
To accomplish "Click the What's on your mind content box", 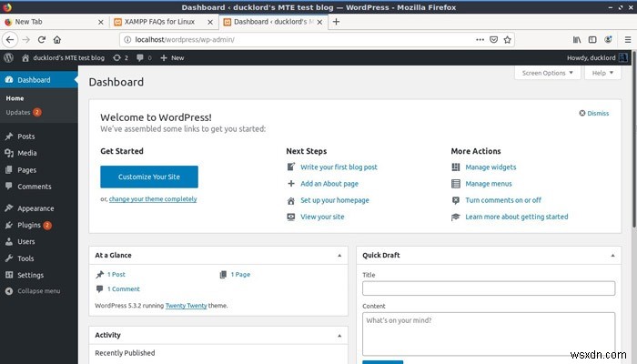I will pyautogui.click(x=489, y=334).
